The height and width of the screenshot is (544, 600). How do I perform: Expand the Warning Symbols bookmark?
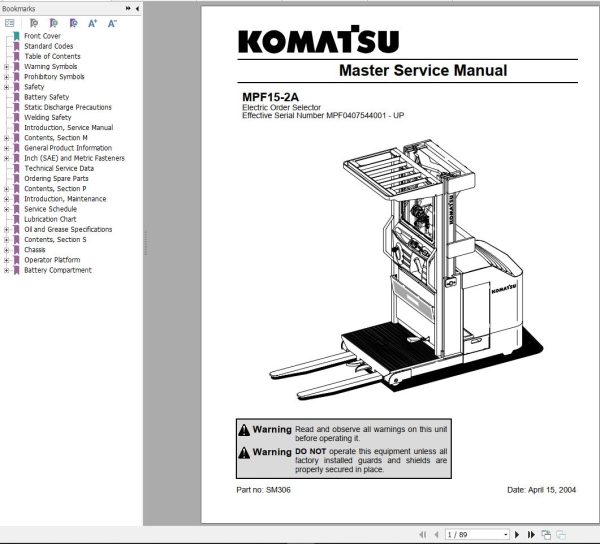6,67
